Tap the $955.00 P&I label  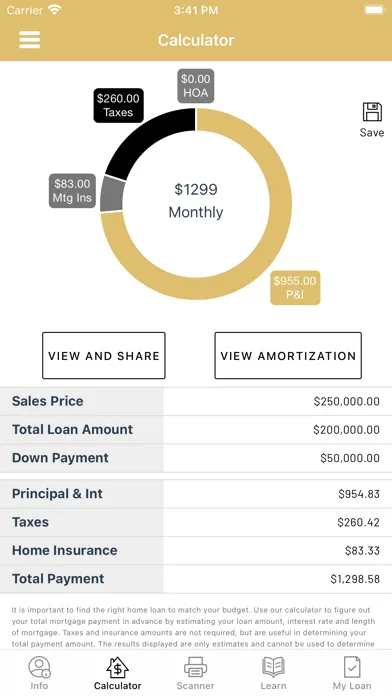tap(295, 288)
